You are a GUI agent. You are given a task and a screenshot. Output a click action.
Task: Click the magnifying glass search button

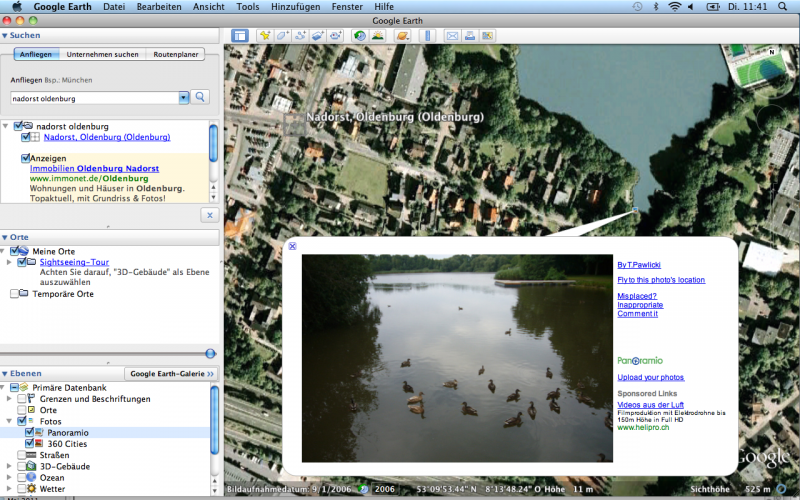[x=200, y=97]
